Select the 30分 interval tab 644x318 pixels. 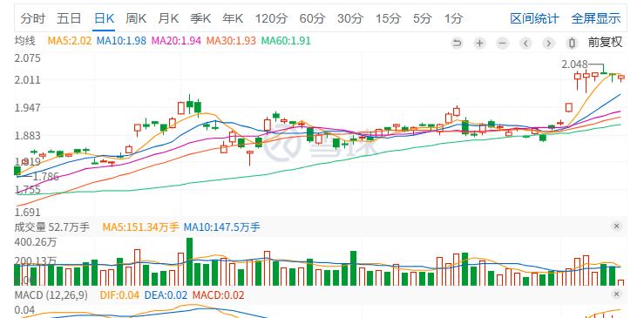tap(350, 18)
